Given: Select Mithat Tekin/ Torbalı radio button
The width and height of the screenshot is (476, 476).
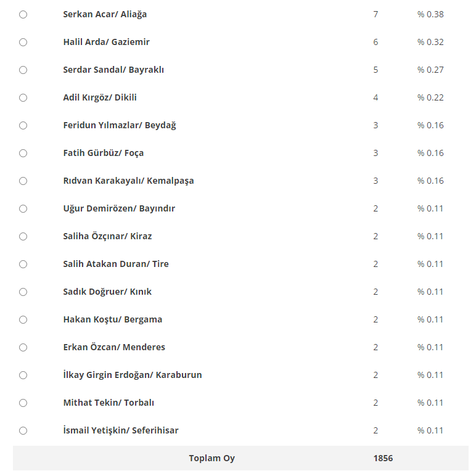Looking at the screenshot, I should pos(23,403).
